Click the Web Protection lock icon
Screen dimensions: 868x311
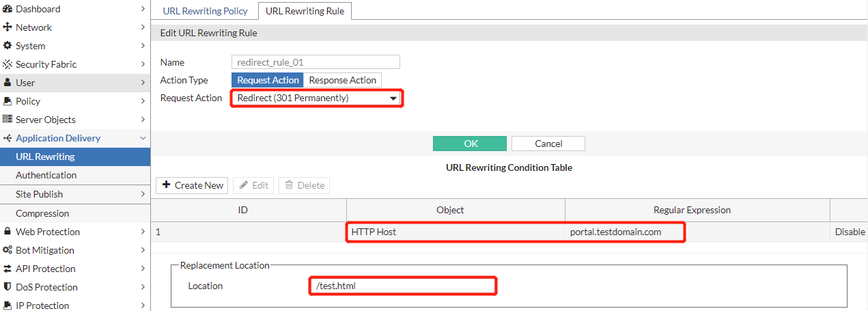[x=8, y=232]
